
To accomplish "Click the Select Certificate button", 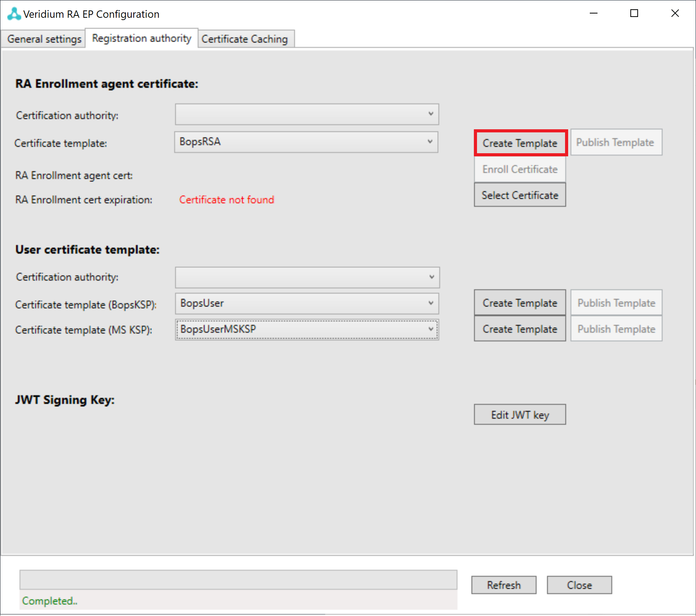I will pyautogui.click(x=520, y=195).
